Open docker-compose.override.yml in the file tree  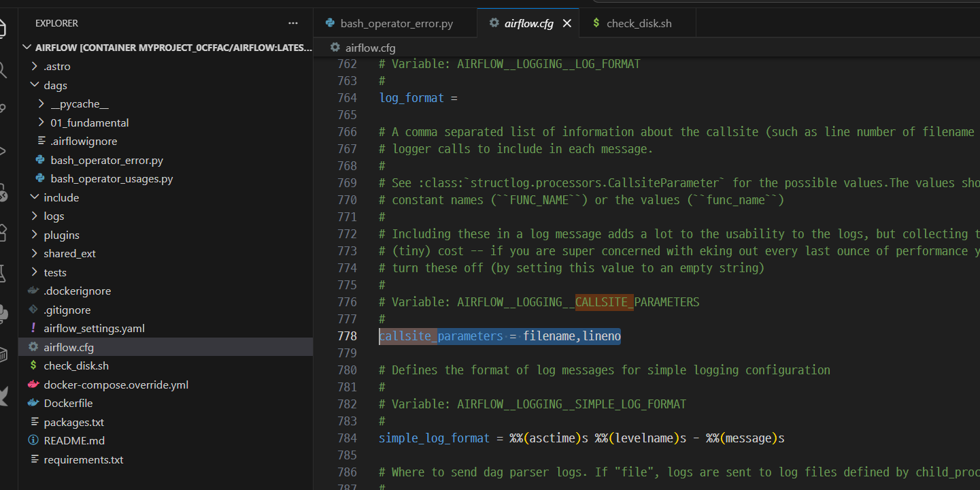116,385
